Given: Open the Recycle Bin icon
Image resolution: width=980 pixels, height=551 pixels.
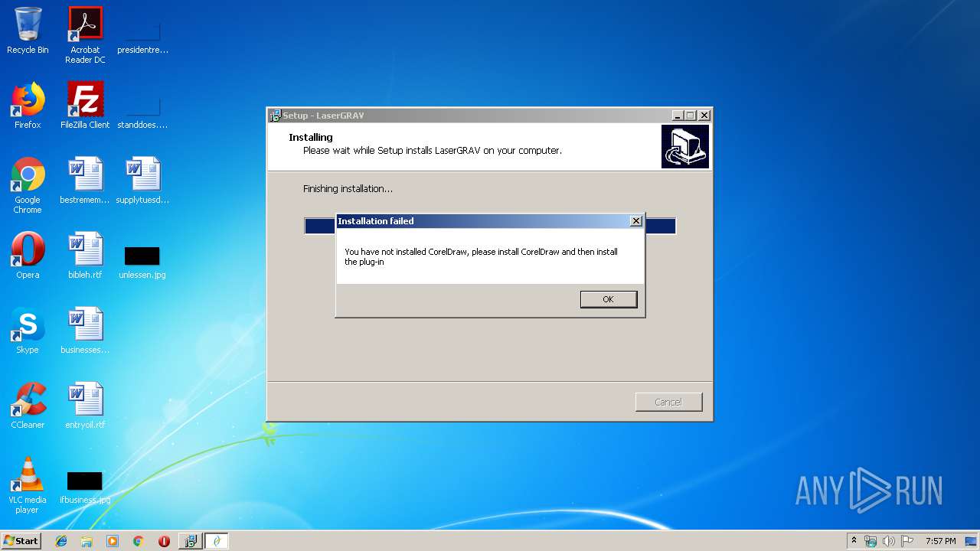Looking at the screenshot, I should tap(28, 31).
